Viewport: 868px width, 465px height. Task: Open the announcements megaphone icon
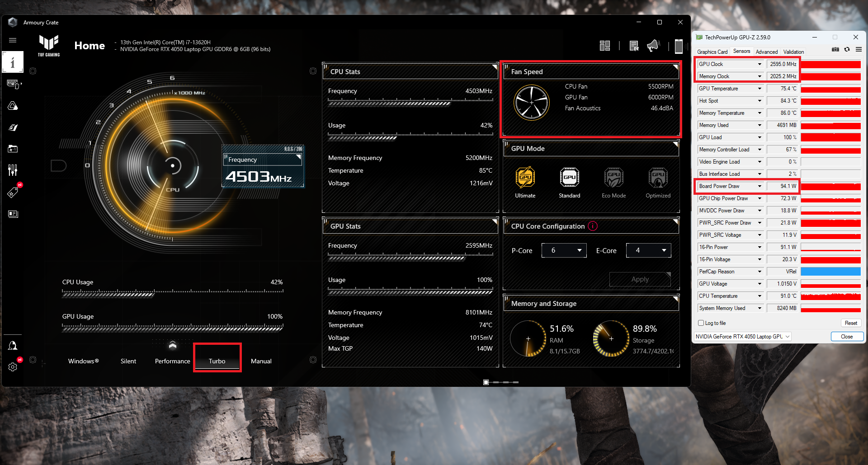(653, 46)
